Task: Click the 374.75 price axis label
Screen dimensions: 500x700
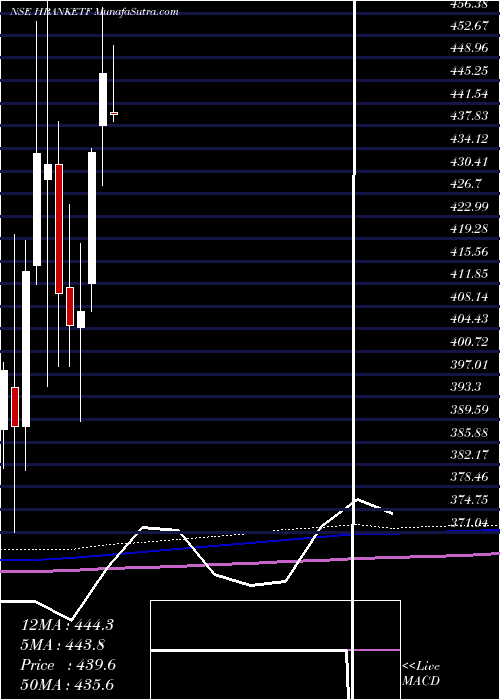Action: (x=469, y=500)
